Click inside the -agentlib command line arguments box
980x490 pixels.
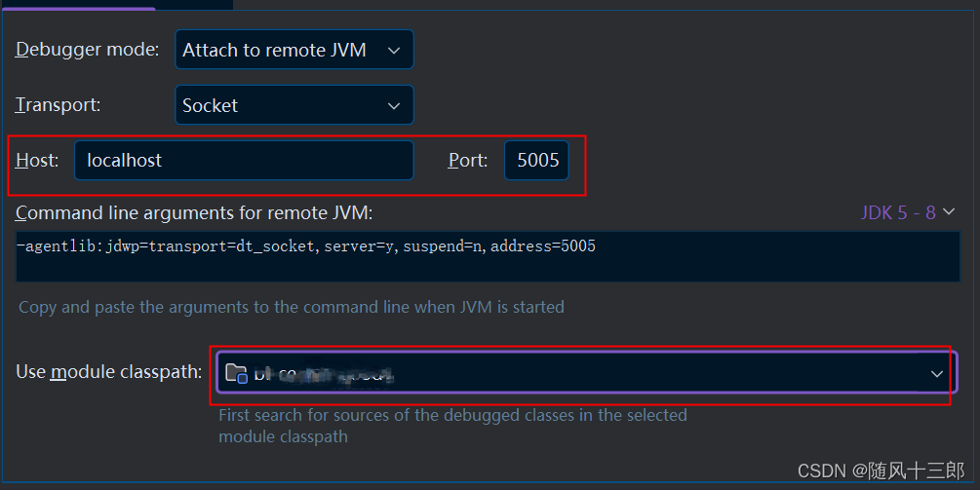coord(488,256)
